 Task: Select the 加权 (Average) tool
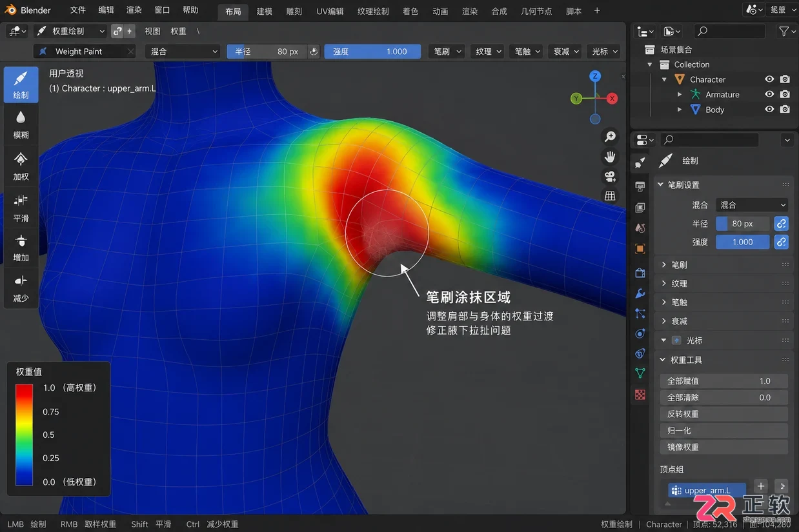pyautogui.click(x=21, y=166)
